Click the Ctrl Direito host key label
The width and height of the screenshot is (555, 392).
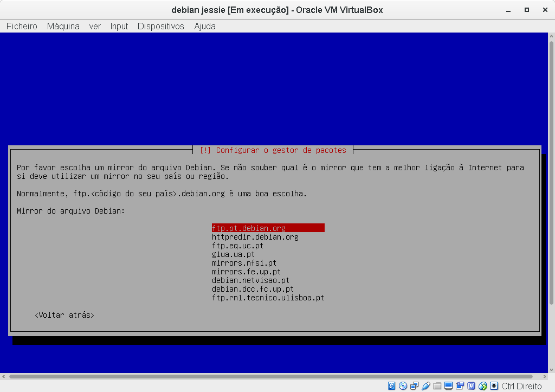[x=521, y=386]
